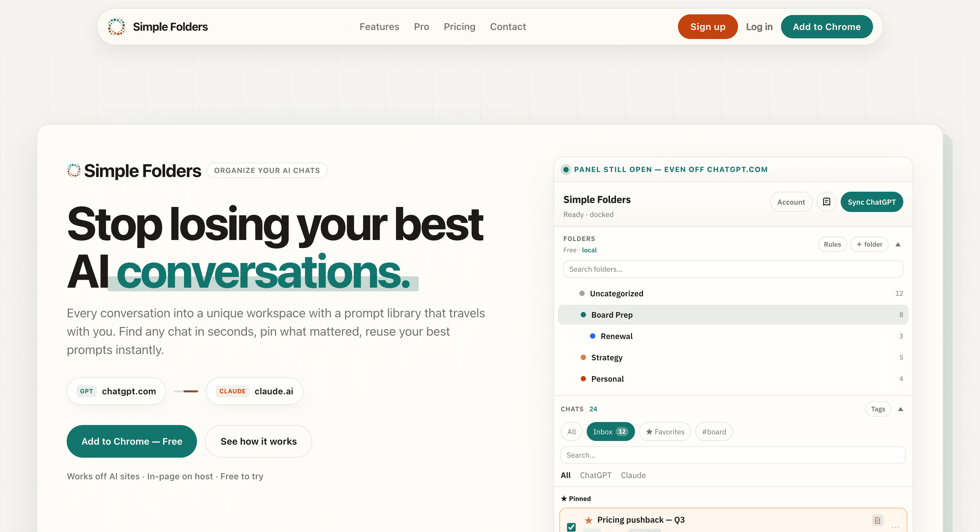This screenshot has height=532, width=980.
Task: Click the Inbox count badge 12
Action: [622, 432]
